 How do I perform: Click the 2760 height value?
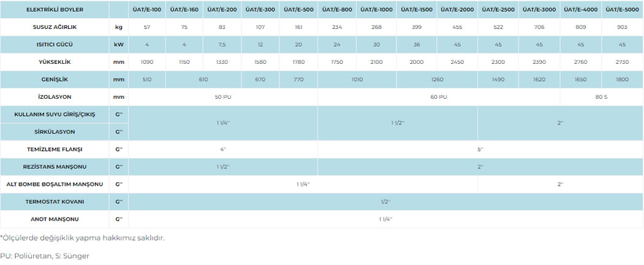[580, 62]
